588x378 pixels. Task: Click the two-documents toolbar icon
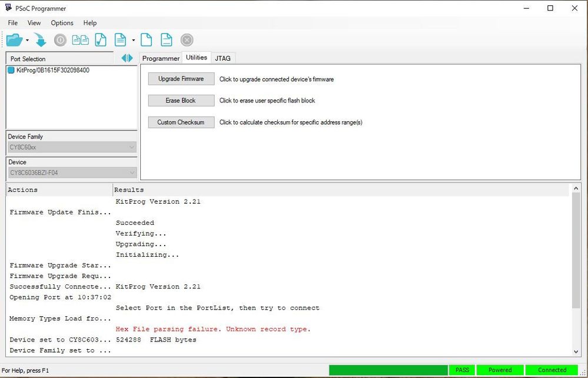pos(80,40)
